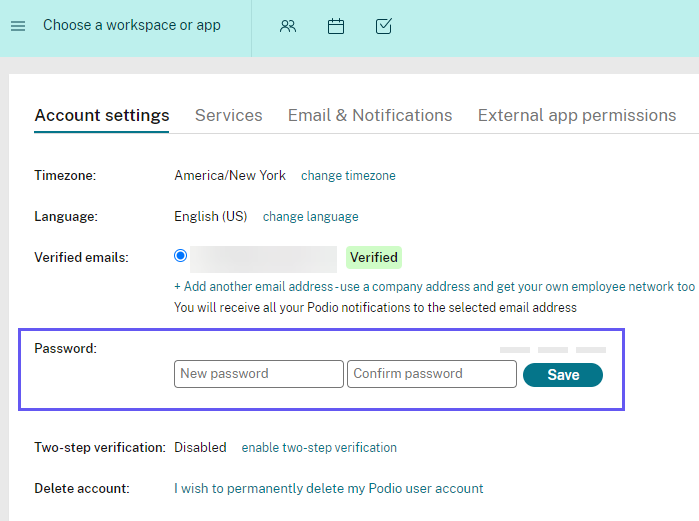Screen dimensions: 699x521
Task: Click the Language: label
Action: click(x=66, y=217)
